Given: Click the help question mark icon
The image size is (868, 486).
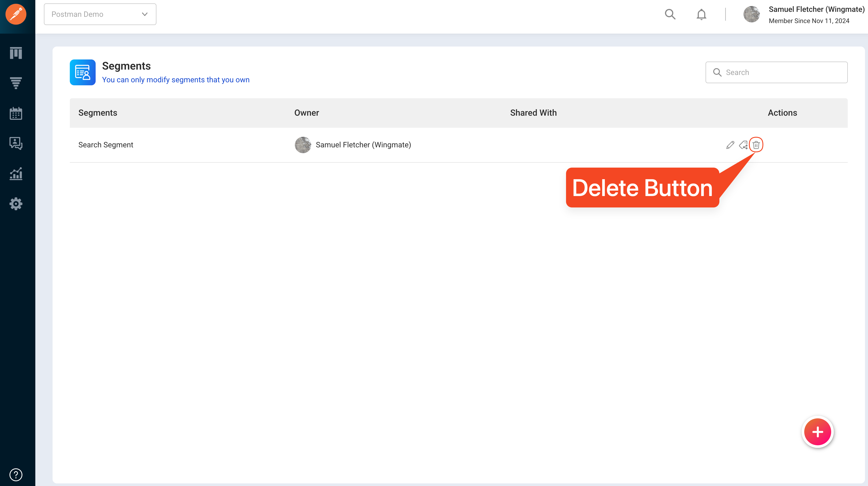Looking at the screenshot, I should [x=16, y=475].
